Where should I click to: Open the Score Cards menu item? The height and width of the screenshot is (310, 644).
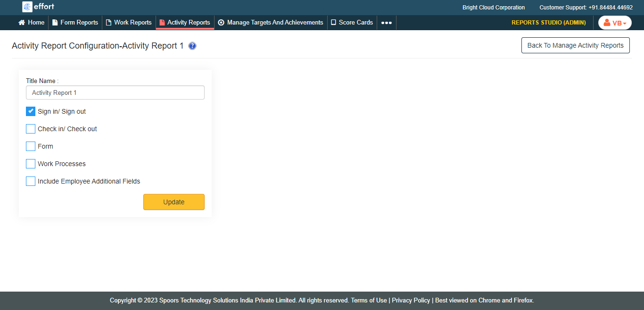(355, 22)
